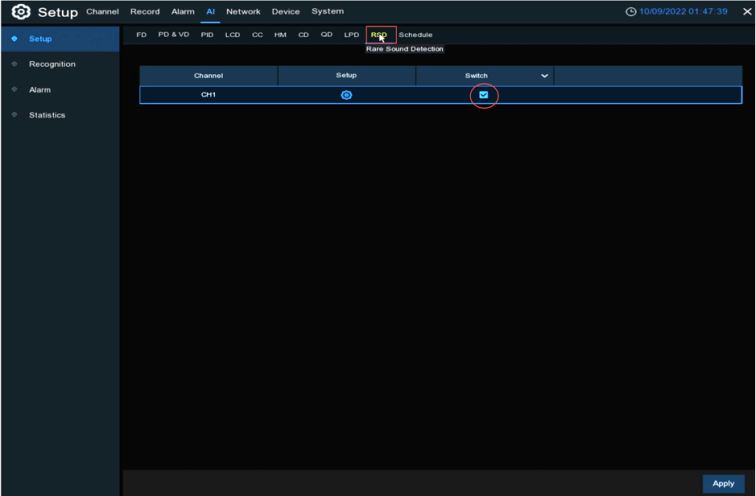The width and height of the screenshot is (756, 496).
Task: Click the Setup gear logo in header
Action: click(18, 12)
